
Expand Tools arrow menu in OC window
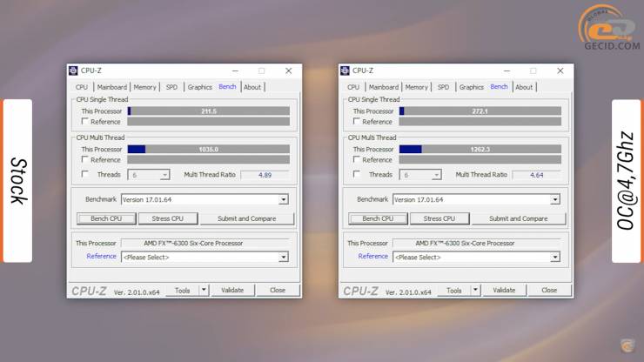pyautogui.click(x=475, y=290)
